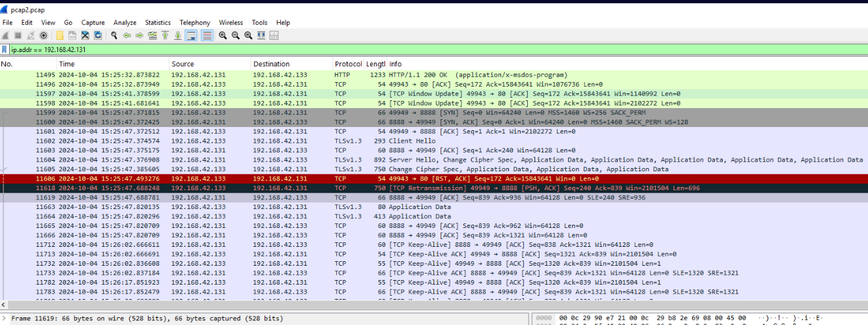
Task: Open the Analyze menu
Action: pyautogui.click(x=124, y=23)
